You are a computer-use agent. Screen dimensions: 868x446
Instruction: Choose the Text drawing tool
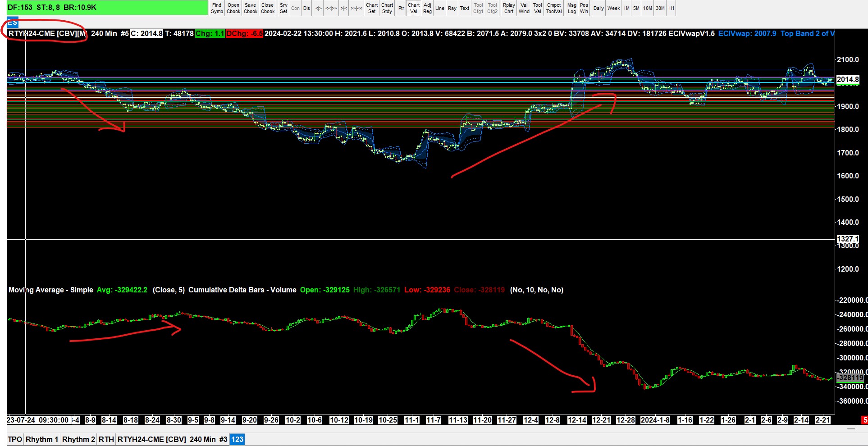(x=465, y=8)
